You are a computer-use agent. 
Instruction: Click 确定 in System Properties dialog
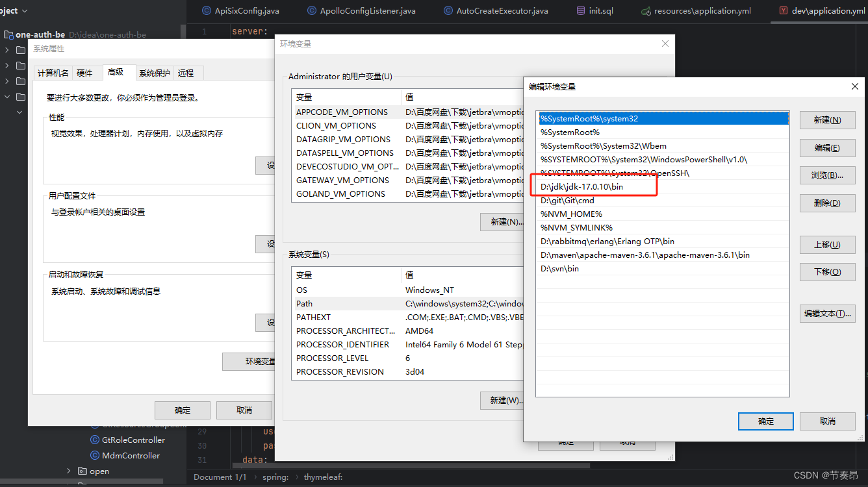click(x=183, y=410)
